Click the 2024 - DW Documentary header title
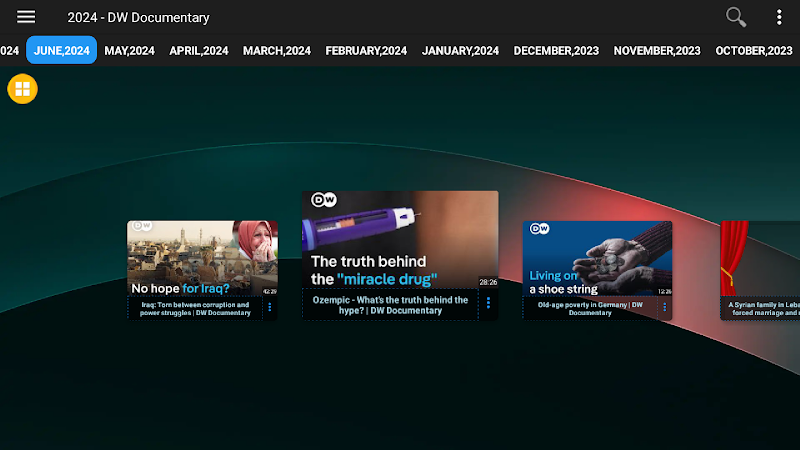Screen dimensions: 800x450 138,17
